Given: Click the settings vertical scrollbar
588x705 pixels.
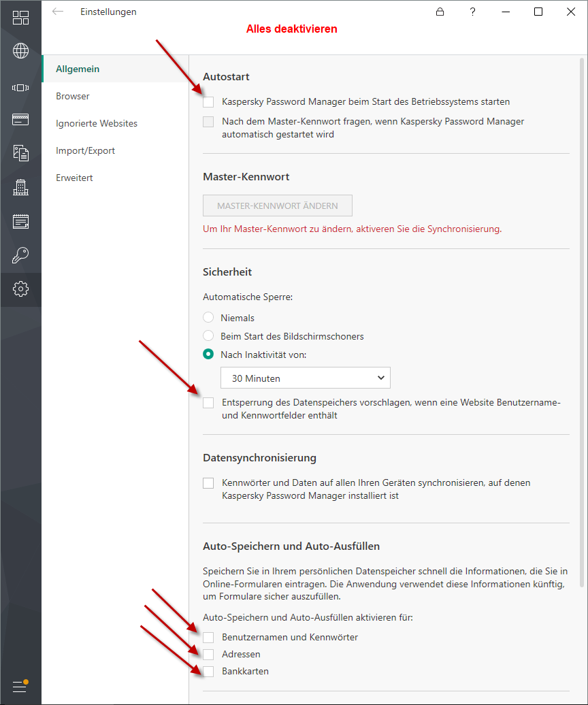Looking at the screenshot, I should point(582,321).
